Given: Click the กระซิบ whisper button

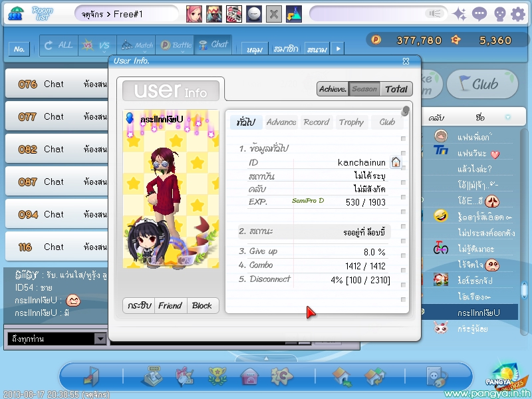Looking at the screenshot, I should click(x=139, y=305).
